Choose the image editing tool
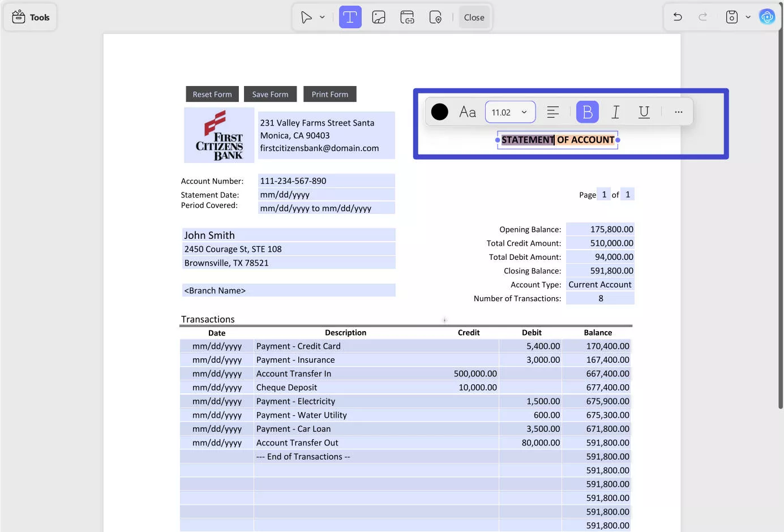784x532 pixels. point(379,18)
